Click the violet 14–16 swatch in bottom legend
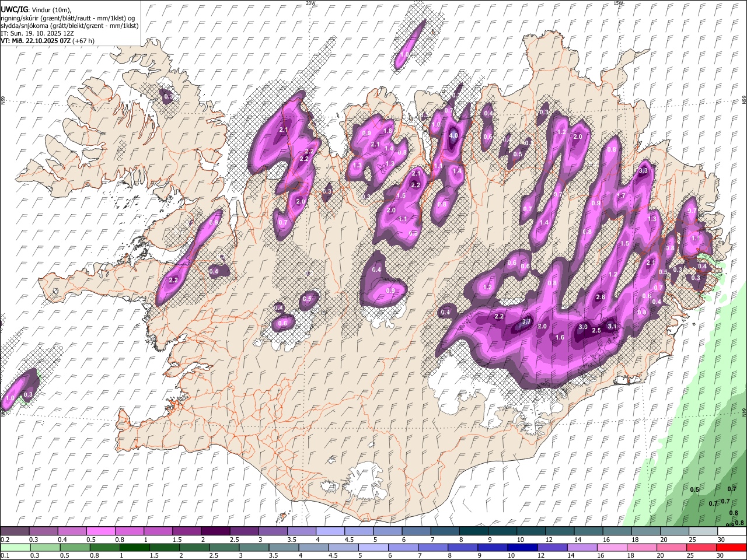 [581, 548]
